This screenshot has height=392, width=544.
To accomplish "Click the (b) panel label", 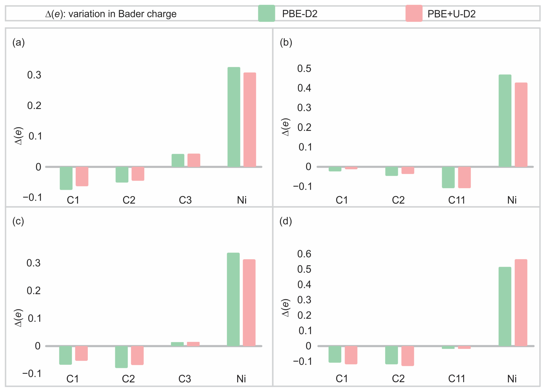I will [x=286, y=42].
